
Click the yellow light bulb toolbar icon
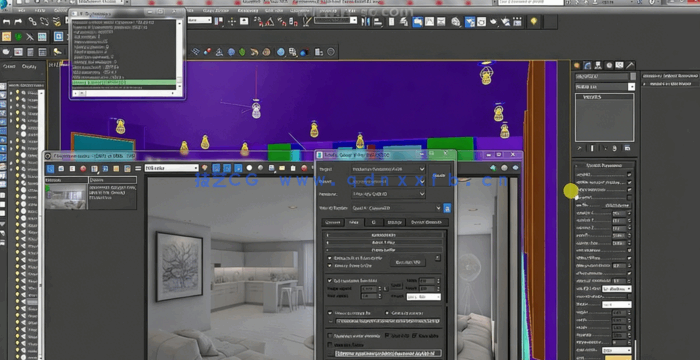[533, 21]
